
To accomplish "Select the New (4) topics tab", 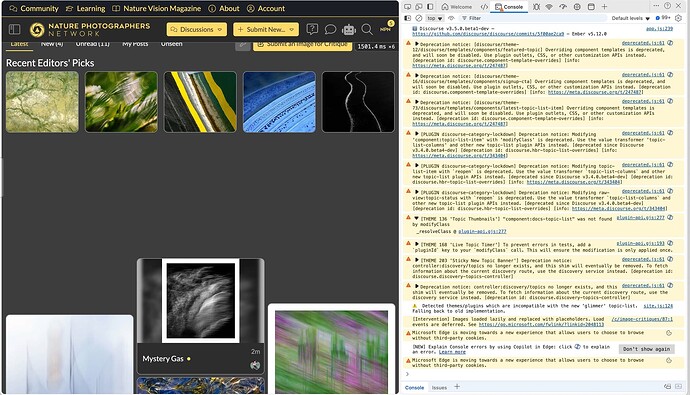I will (x=52, y=44).
